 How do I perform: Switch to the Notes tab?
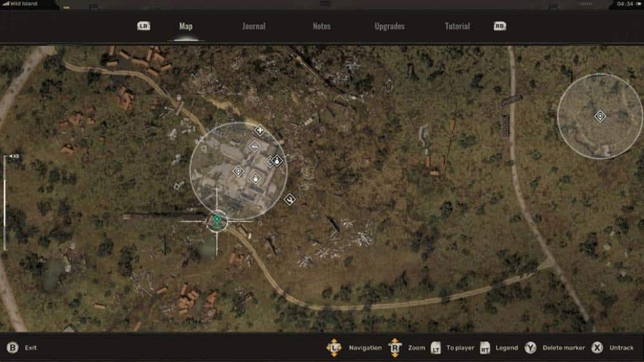(x=321, y=26)
